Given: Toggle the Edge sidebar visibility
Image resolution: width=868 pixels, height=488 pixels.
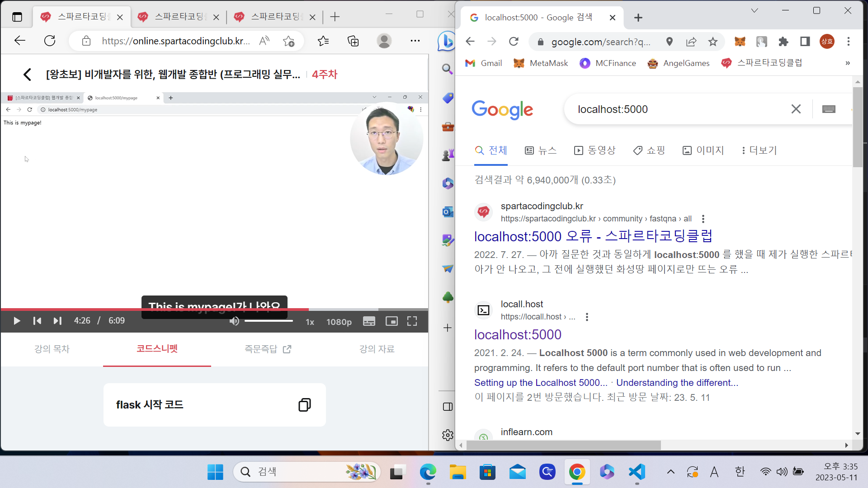Looking at the screenshot, I should pyautogui.click(x=448, y=407).
